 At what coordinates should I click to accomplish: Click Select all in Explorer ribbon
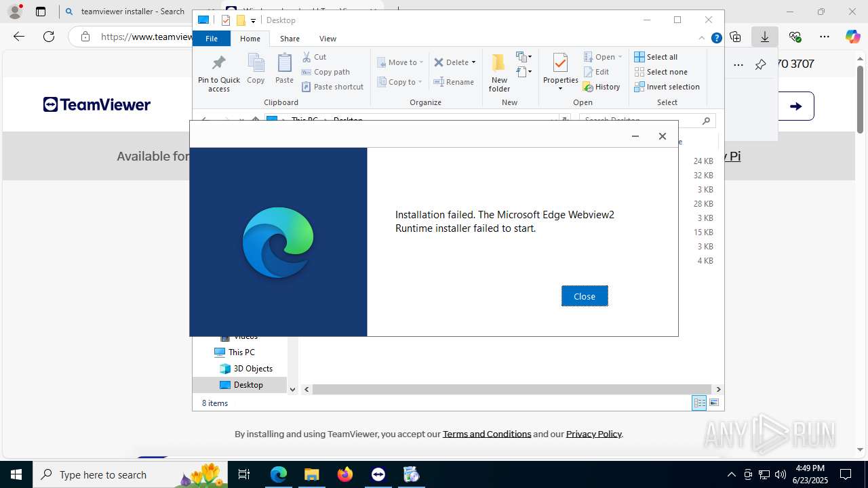point(656,57)
